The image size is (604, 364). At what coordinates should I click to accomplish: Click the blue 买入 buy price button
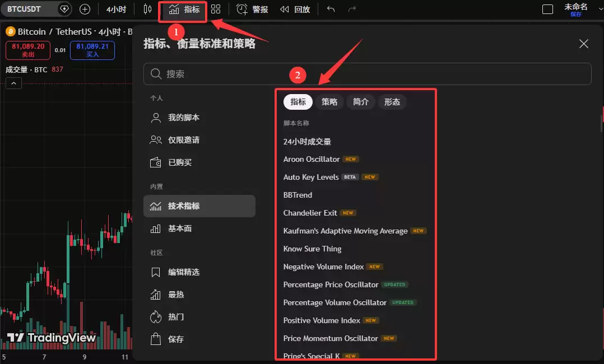[92, 50]
